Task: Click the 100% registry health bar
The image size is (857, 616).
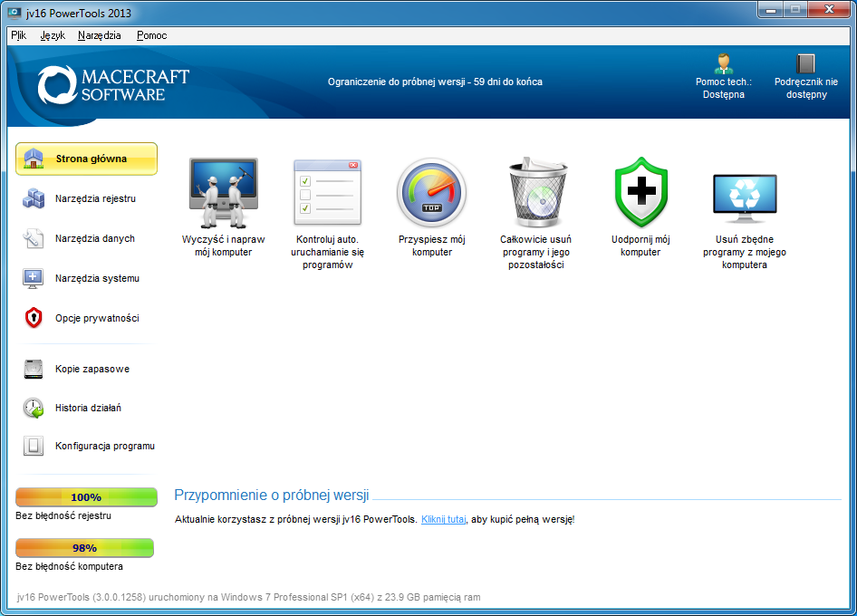Action: [x=86, y=497]
